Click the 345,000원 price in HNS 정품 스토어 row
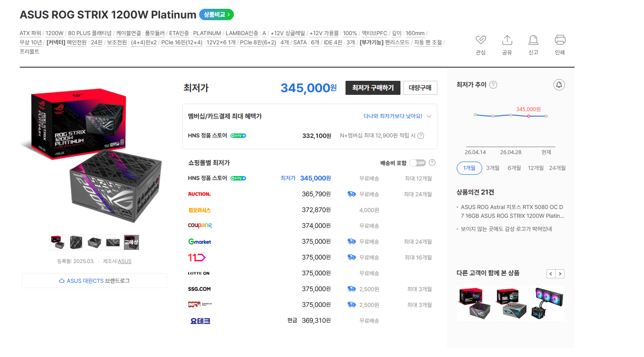This screenshot has height=357, width=644. (316, 178)
